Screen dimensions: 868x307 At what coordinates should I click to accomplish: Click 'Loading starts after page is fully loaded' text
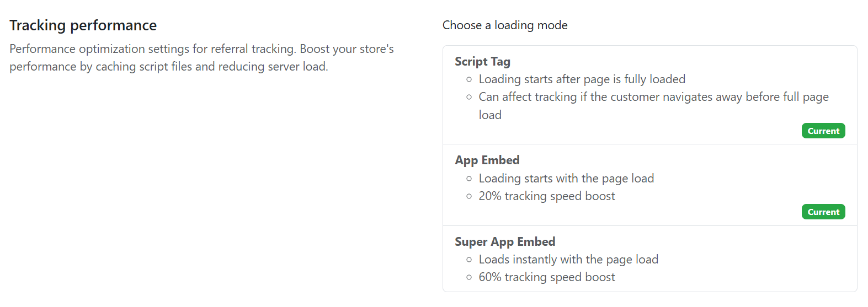[582, 79]
